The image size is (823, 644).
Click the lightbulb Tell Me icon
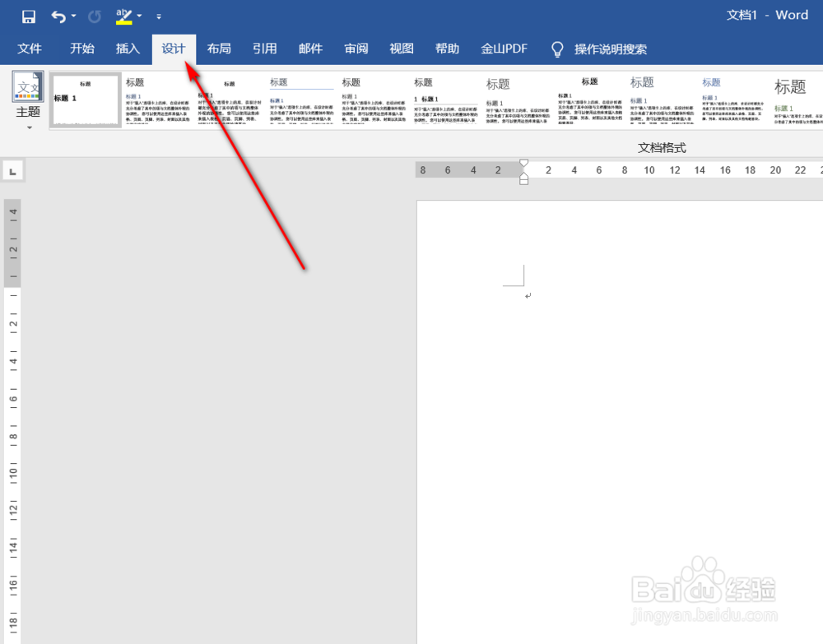[x=557, y=49]
